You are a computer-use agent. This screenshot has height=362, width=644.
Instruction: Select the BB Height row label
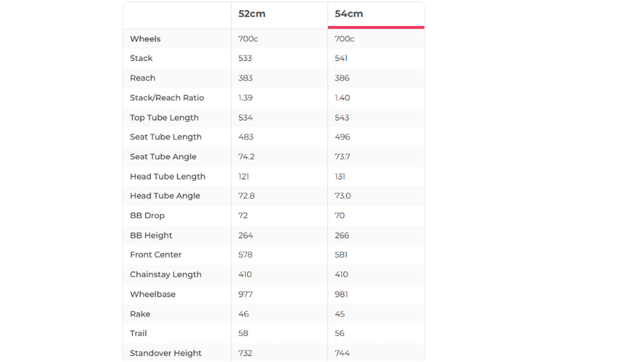click(151, 235)
